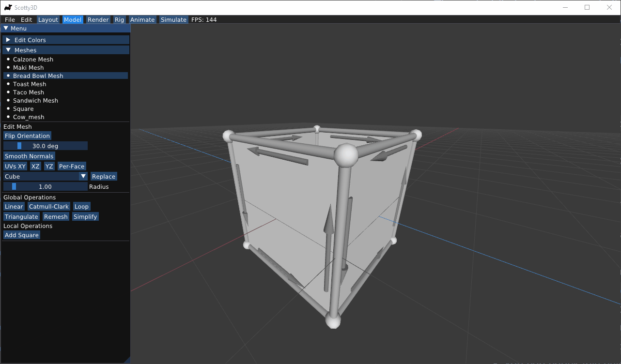Image resolution: width=621 pixels, height=364 pixels.
Task: Open the Edit menu
Action: pos(26,20)
